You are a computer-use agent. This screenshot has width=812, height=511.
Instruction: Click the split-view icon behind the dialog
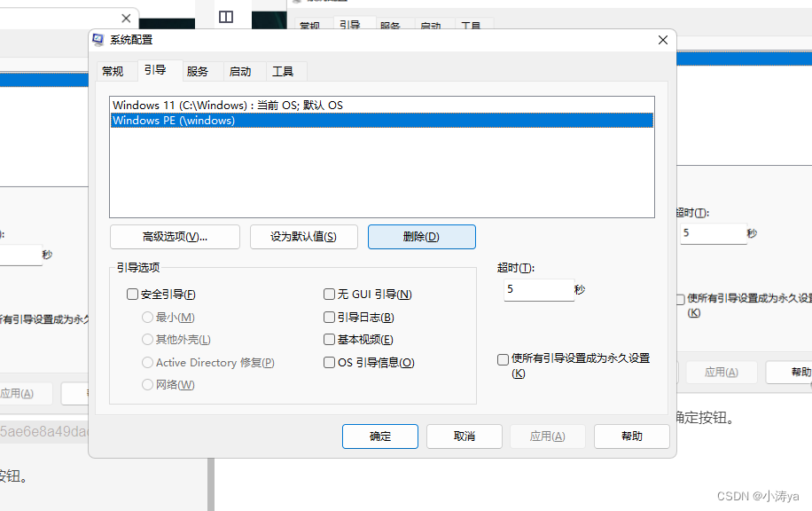click(x=226, y=17)
